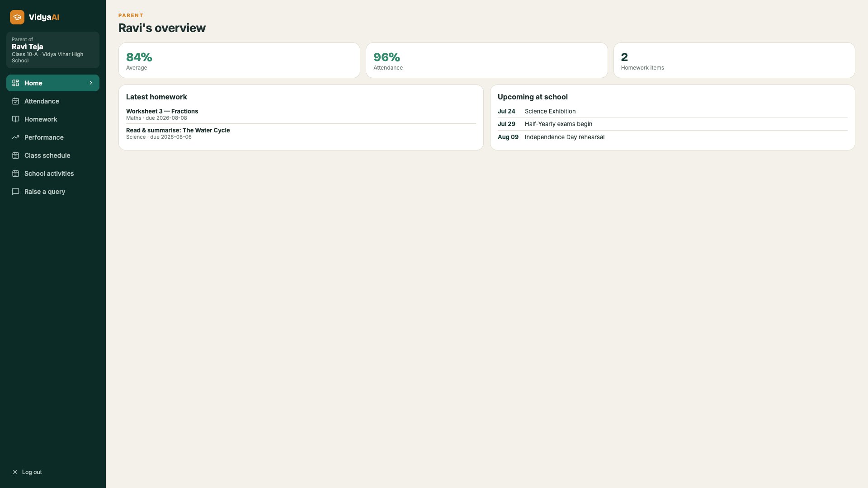The width and height of the screenshot is (868, 488).
Task: Click the Home dashboard grid icon
Action: pyautogui.click(x=15, y=83)
